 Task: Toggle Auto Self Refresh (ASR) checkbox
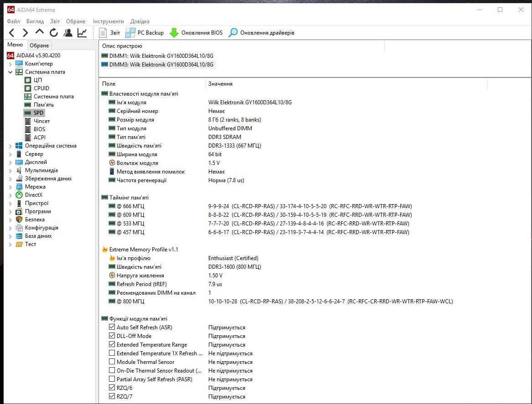112,327
